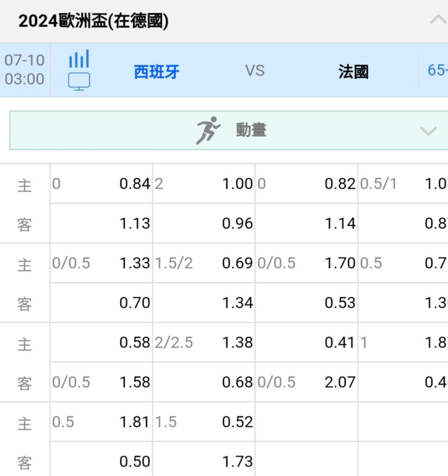Screen dimensions: 448x476
Task: Open the 動畫 animation bar label
Action: pyautogui.click(x=251, y=130)
